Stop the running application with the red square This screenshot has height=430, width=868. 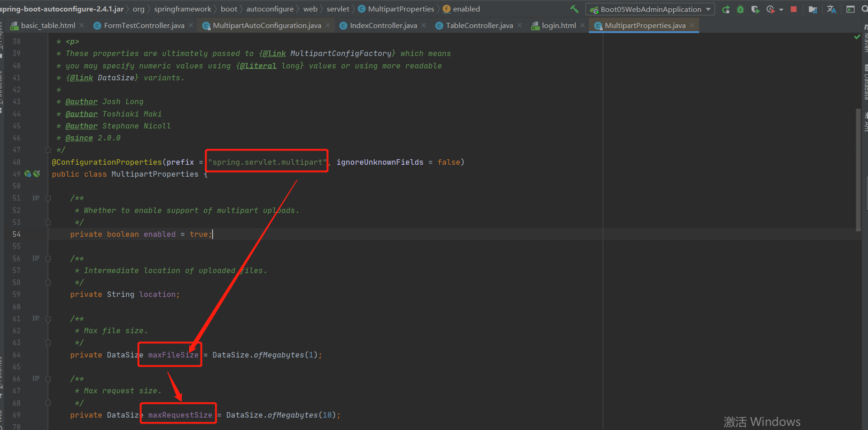click(794, 9)
